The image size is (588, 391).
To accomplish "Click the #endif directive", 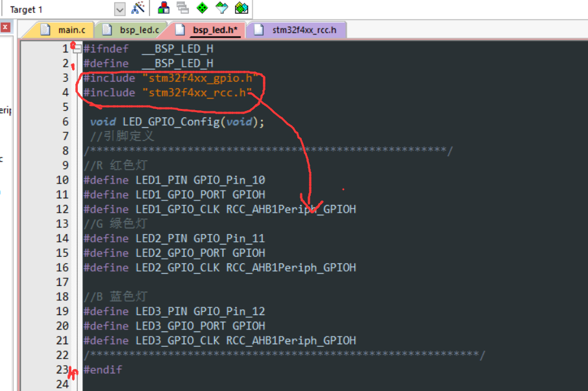I will (103, 370).
